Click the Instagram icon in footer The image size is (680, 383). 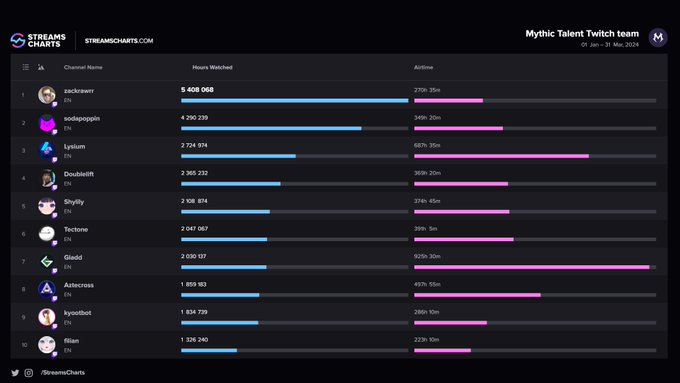pos(29,373)
